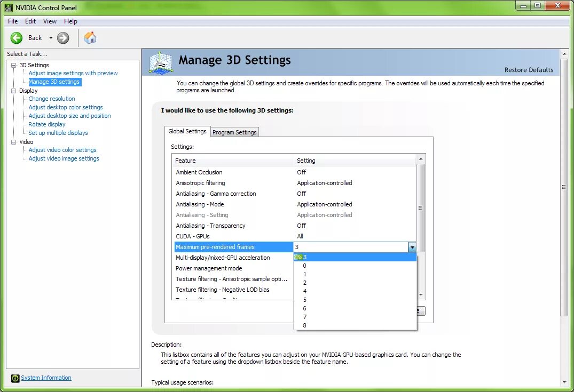Click main page scroll-down arrow
Screen dimensions: 574x392
564,382
